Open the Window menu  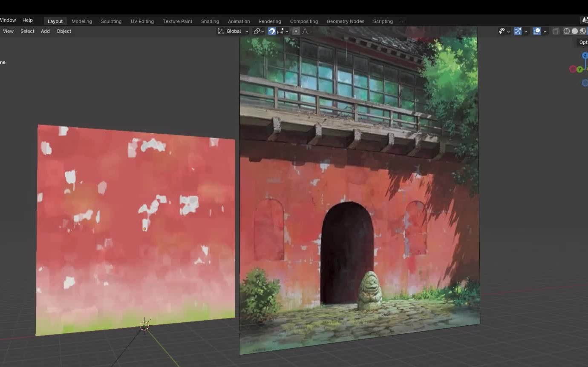click(x=8, y=20)
